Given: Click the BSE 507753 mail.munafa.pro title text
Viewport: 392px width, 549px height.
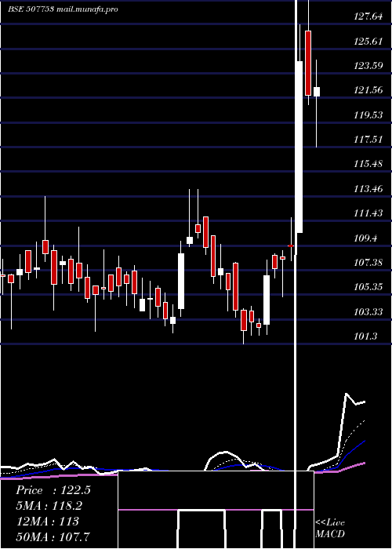Looking at the screenshot, I should coord(63,9).
